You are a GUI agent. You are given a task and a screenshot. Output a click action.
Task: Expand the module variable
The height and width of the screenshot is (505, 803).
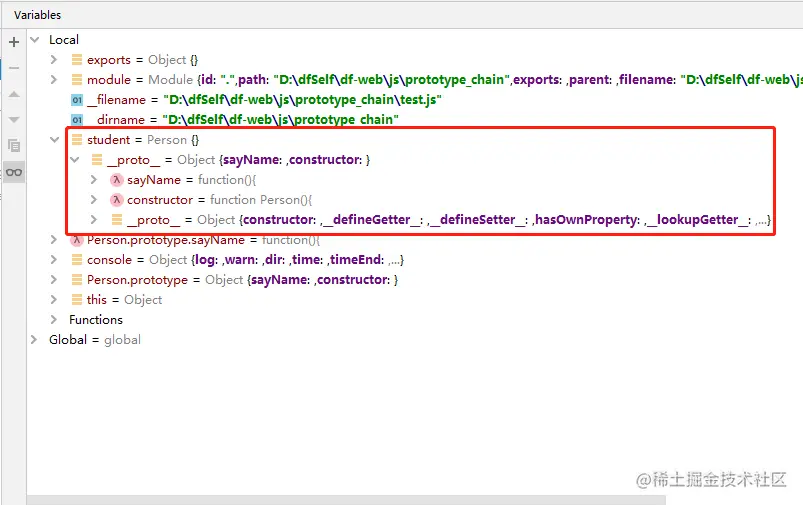(x=54, y=79)
